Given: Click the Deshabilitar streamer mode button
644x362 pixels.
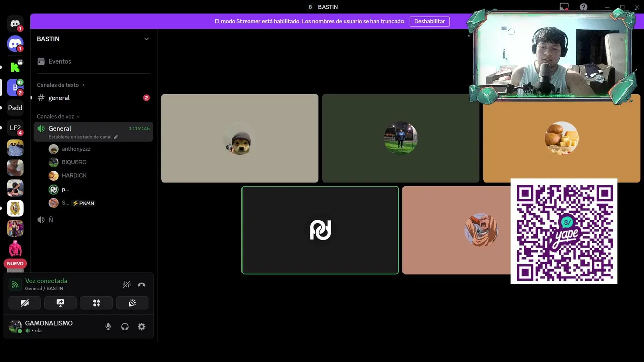Looking at the screenshot, I should point(430,21).
